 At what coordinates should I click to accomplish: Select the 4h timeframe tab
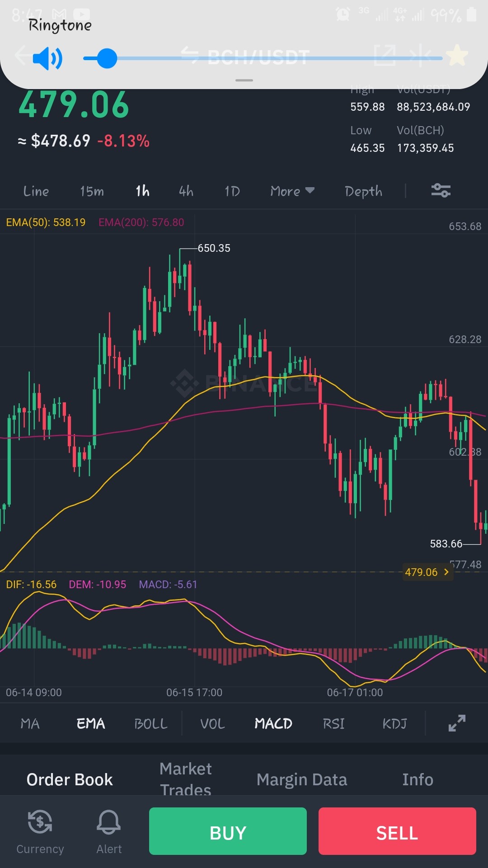(186, 191)
